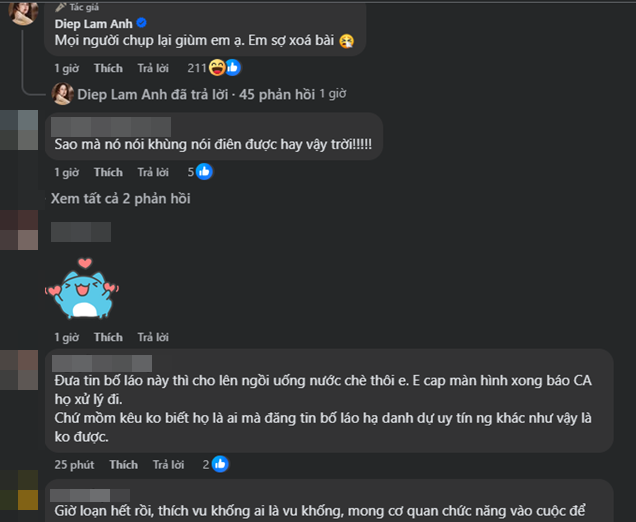The height and width of the screenshot is (522, 636).
Task: Click the like reaction icon on the 25 phút comment
Action: tap(220, 464)
